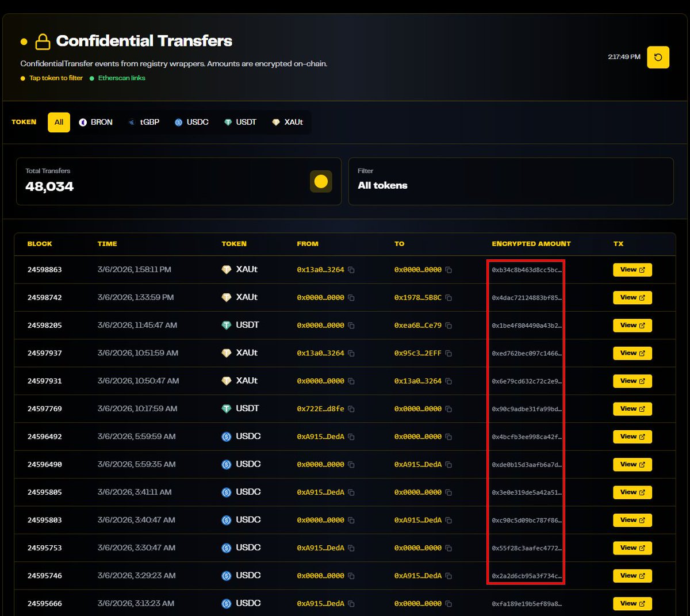This screenshot has height=616, width=690.
Task: Open To address 0xA915...DedA in block 24596490 row
Action: click(x=418, y=465)
